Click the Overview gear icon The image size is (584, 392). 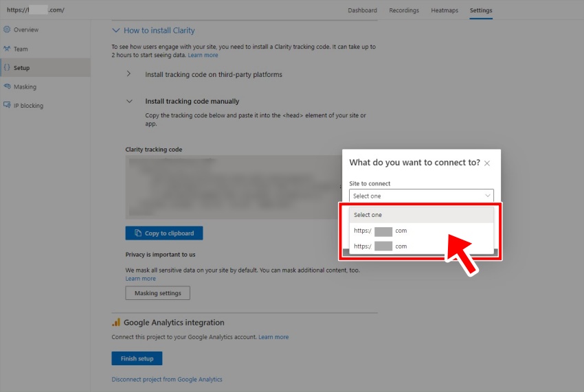(7, 30)
